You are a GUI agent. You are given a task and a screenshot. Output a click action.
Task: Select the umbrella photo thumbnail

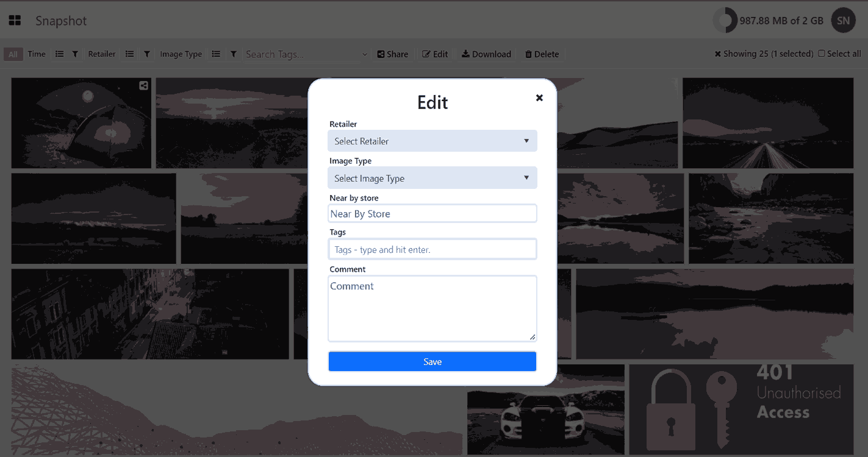[x=81, y=123]
